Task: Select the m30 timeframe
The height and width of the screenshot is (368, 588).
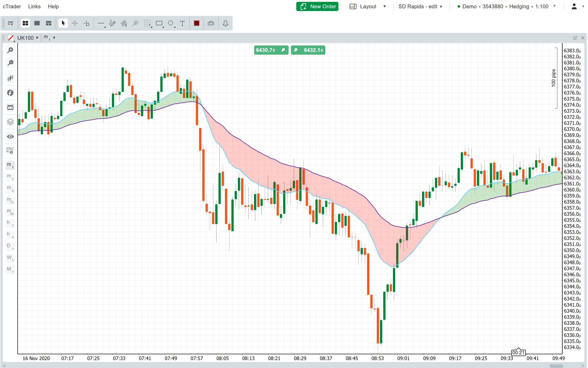Action: pos(10,212)
